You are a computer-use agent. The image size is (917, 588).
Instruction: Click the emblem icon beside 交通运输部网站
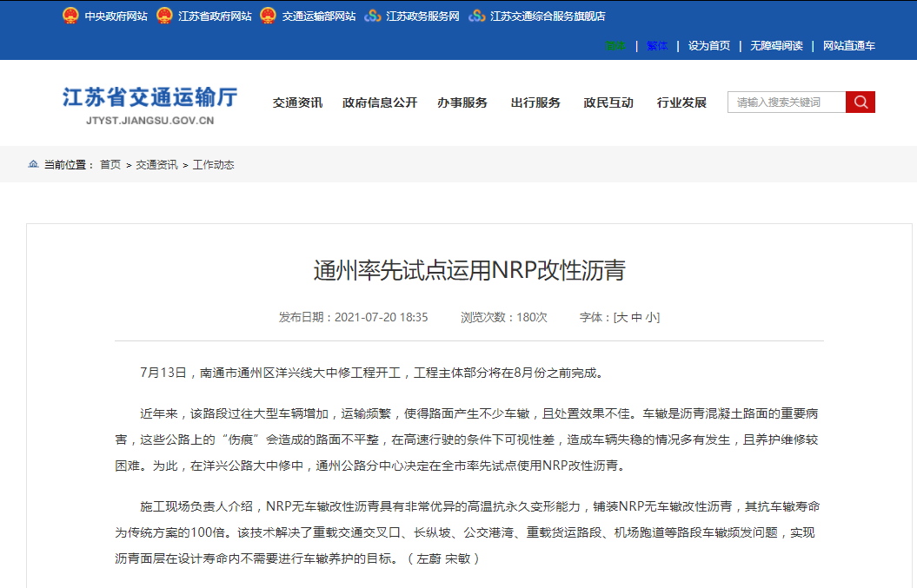[268, 16]
